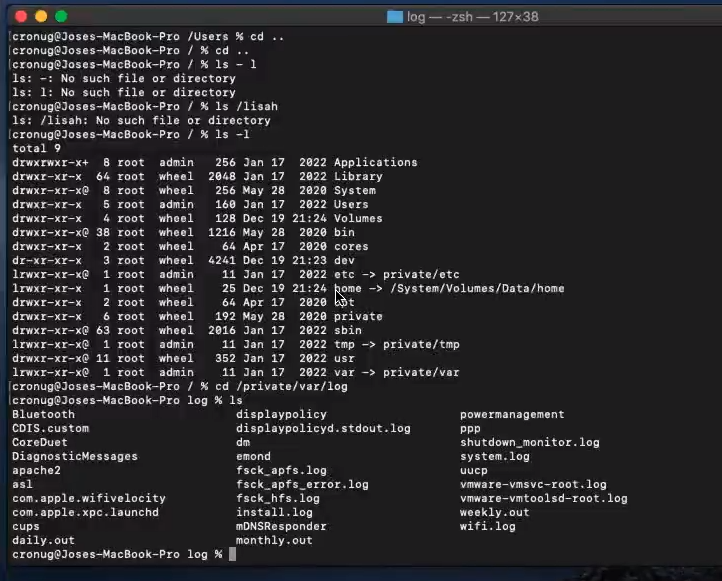722x581 pixels.
Task: Click the 'daily.out' file name
Action: (x=43, y=540)
